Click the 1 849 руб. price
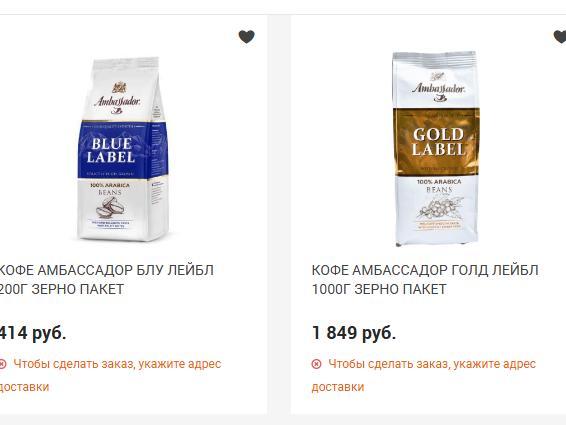 coord(354,333)
